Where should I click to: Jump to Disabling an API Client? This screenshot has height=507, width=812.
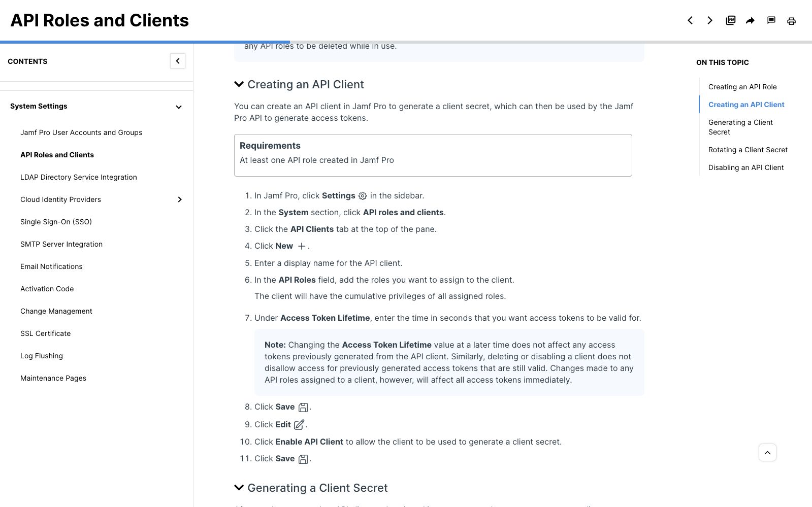(x=746, y=167)
